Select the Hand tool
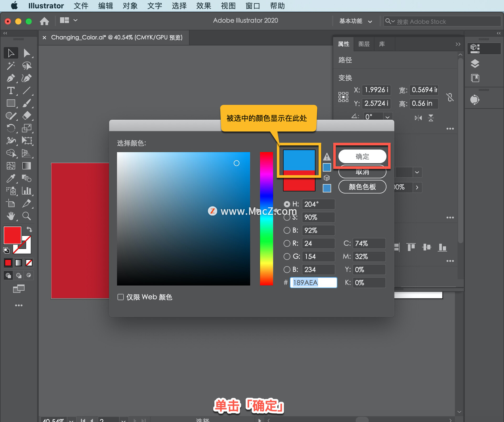 pyautogui.click(x=11, y=216)
